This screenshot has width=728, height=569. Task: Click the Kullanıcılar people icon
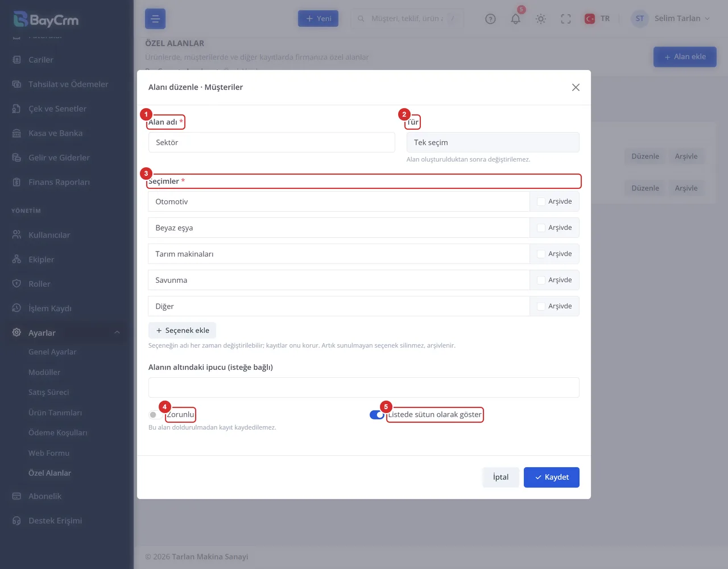coord(16,235)
